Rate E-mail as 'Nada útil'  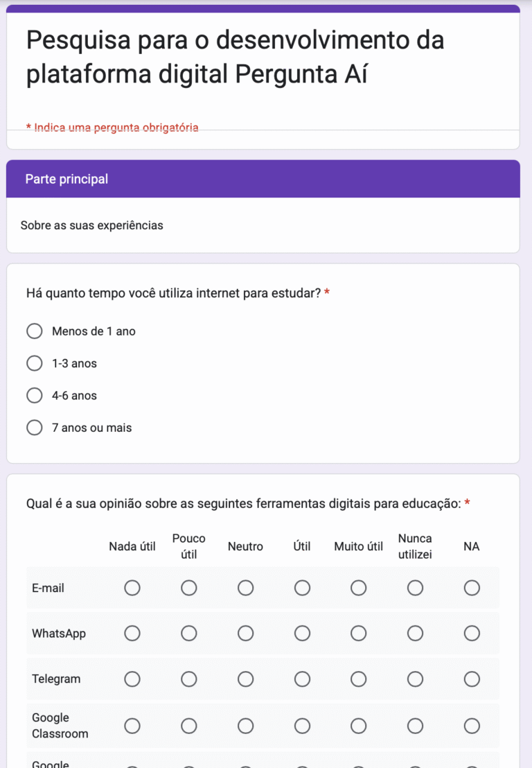pos(132,588)
